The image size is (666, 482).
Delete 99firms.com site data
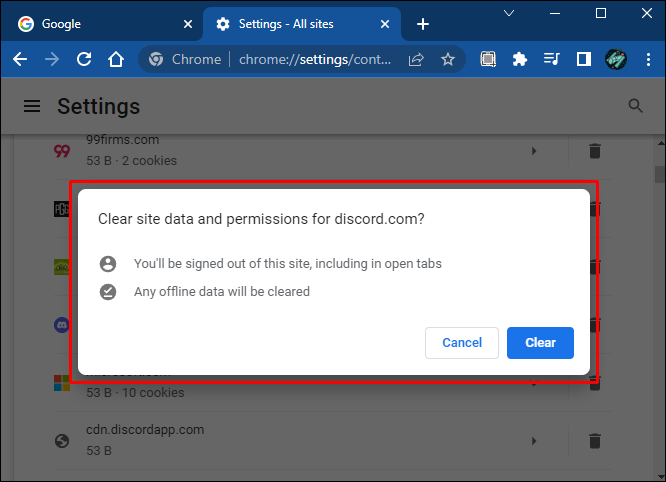click(x=595, y=151)
